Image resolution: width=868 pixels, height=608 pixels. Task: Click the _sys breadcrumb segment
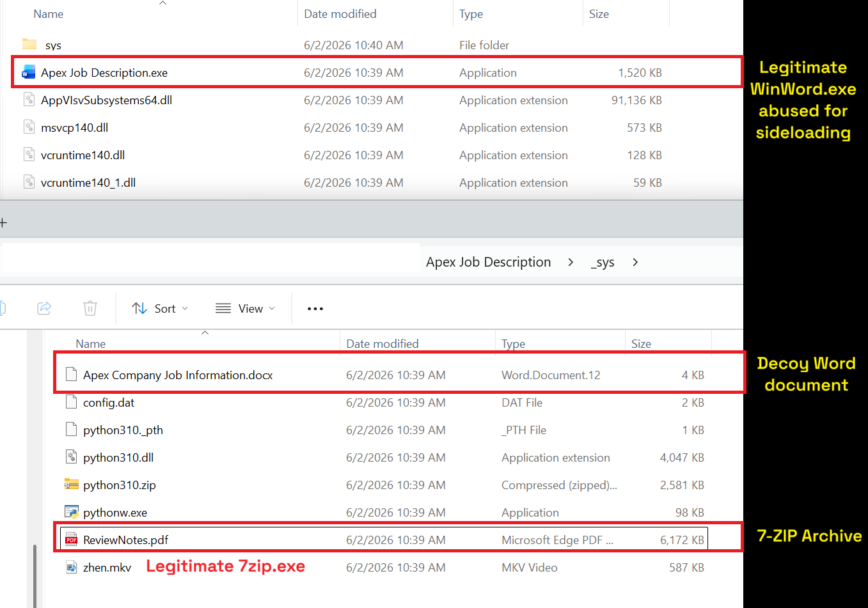(x=603, y=262)
